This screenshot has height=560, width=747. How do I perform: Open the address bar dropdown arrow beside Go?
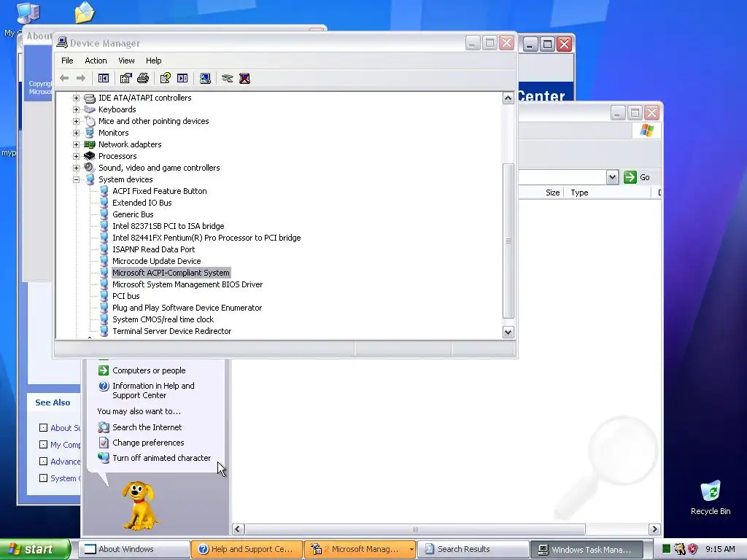click(x=612, y=177)
